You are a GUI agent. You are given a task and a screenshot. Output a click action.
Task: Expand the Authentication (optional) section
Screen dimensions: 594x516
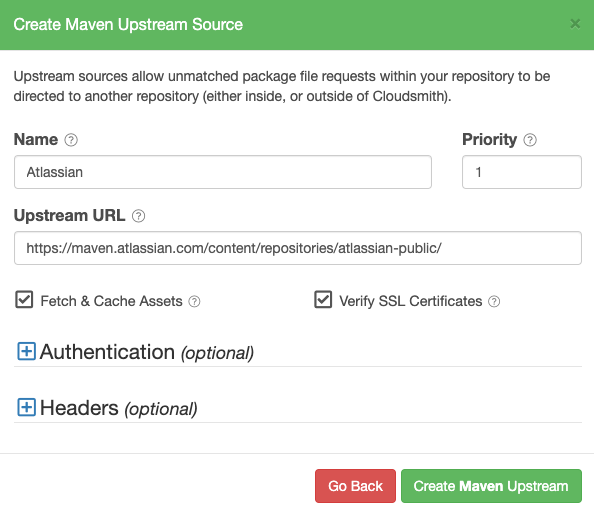click(x=27, y=351)
